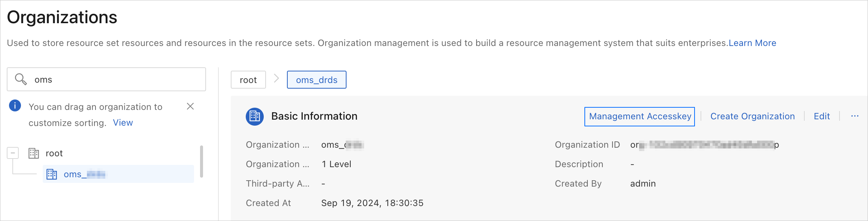This screenshot has height=221, width=868.
Task: Open the View link in the sorting tip
Action: click(x=123, y=123)
